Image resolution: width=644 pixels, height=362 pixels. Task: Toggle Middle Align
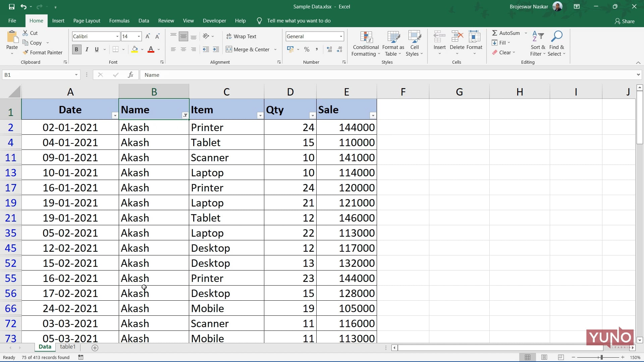pos(183,36)
